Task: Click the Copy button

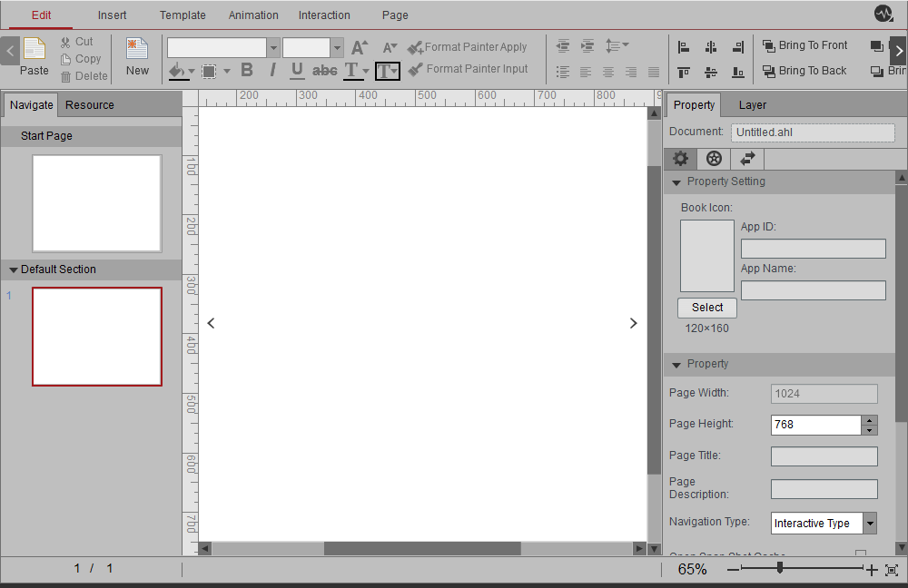Action: [81, 59]
